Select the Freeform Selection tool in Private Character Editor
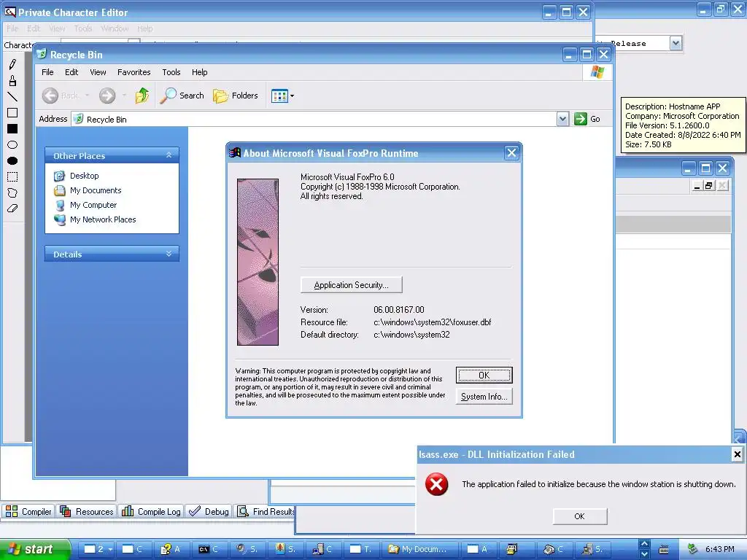 point(12,192)
